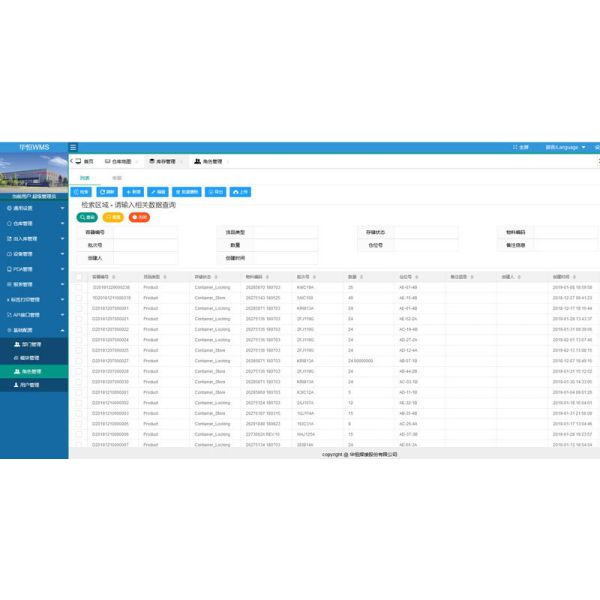Expand the 出入库管理 sidebar menu
600x600 pixels.
tap(34, 239)
